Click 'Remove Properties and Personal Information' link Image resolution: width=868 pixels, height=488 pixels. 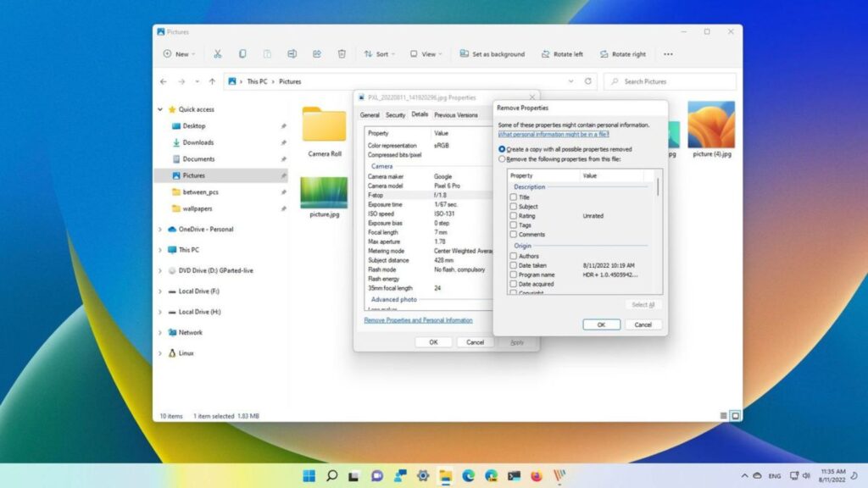click(418, 320)
